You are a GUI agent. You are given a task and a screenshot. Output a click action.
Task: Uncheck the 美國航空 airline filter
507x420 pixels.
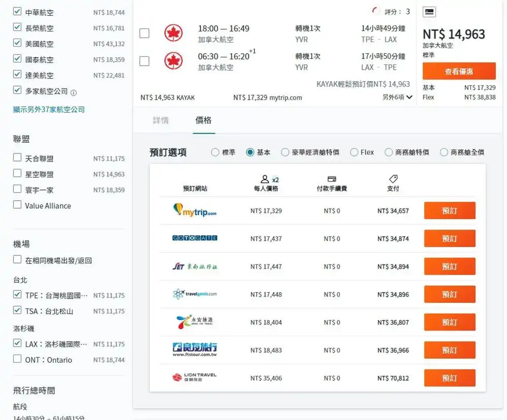coord(17,43)
